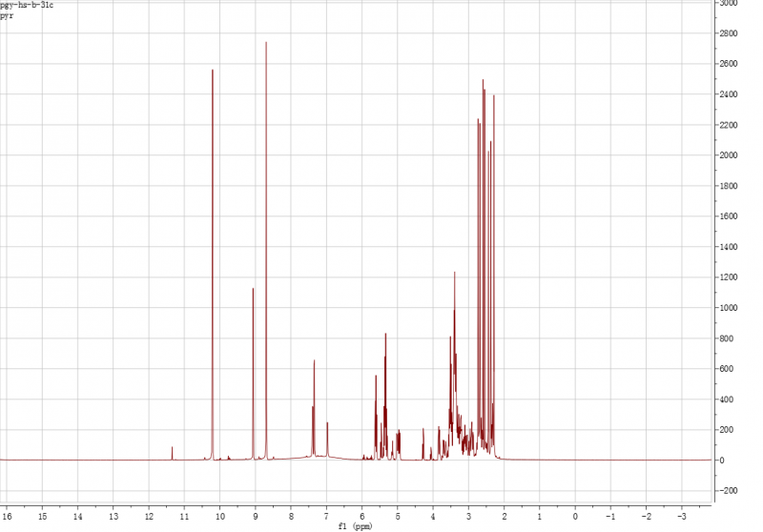Click x-axis tick label 7
The width and height of the screenshot is (763, 532).
(x=326, y=517)
